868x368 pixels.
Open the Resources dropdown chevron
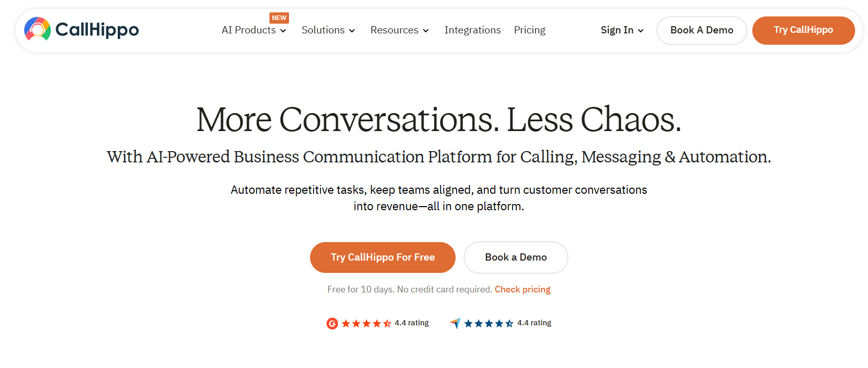[426, 31]
